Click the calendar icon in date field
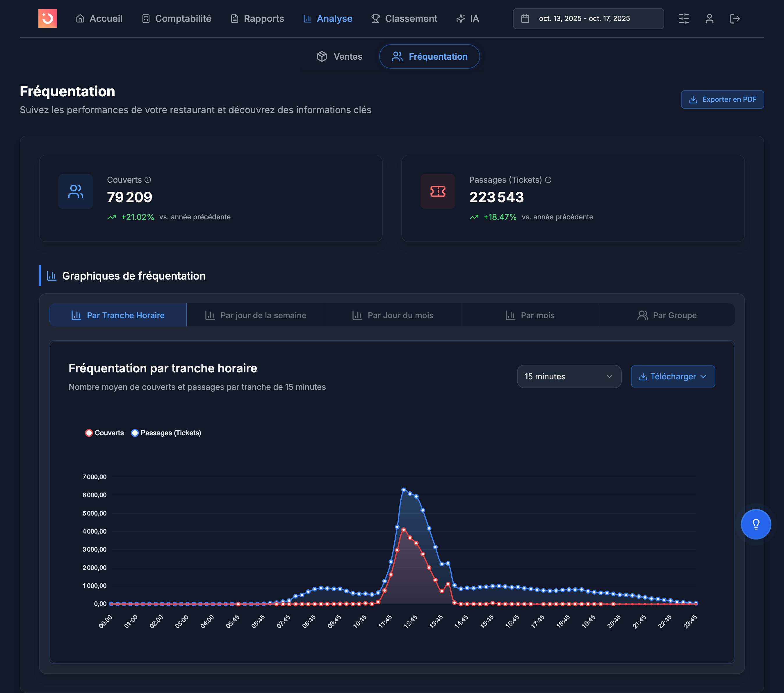 pos(525,18)
